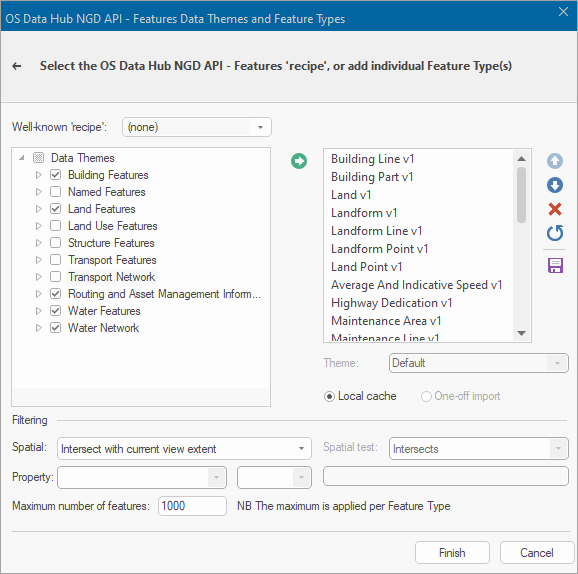
Task: Open the Spatial test dropdown
Action: [558, 449]
